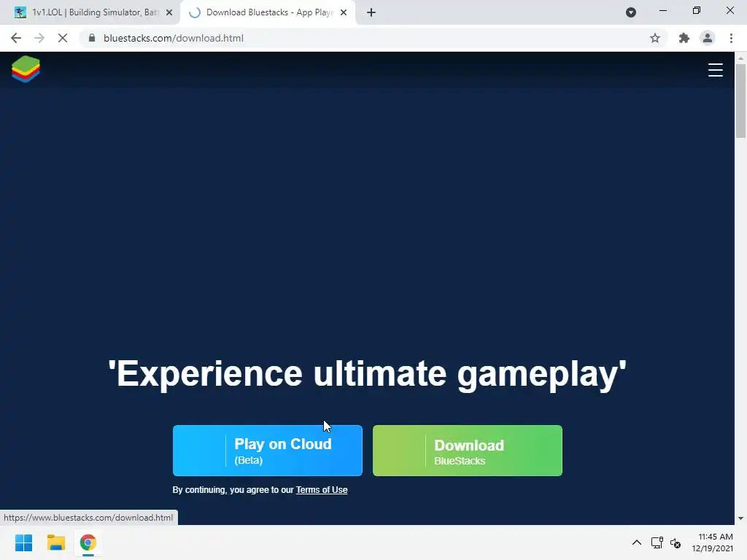Close the 1v1.LOL tab
This screenshot has height=560, width=747.
click(x=169, y=12)
